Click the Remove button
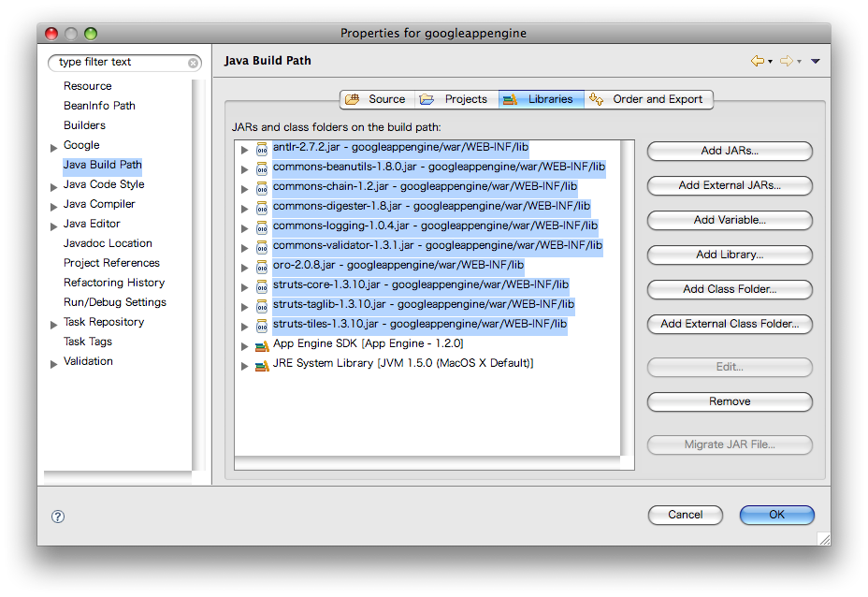868x597 pixels. [729, 401]
